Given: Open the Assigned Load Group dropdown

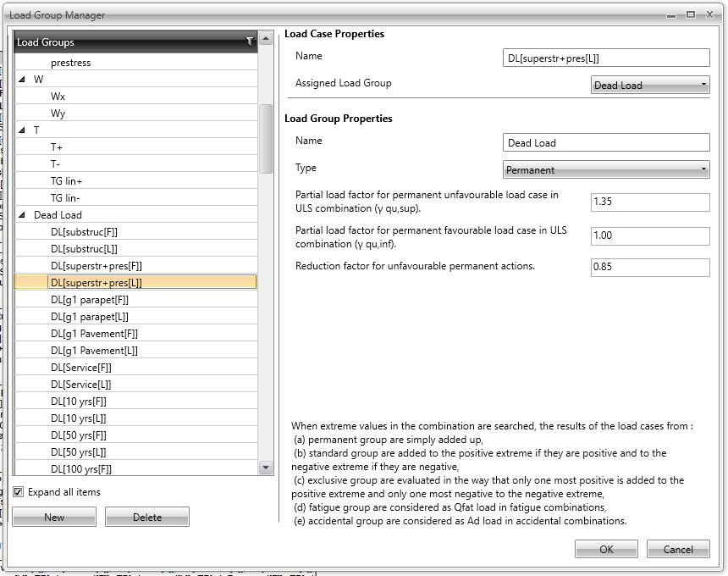Looking at the screenshot, I should pyautogui.click(x=704, y=85).
